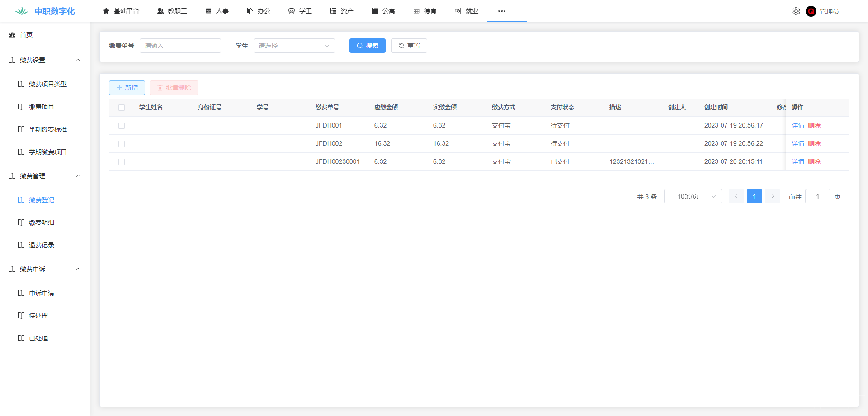Image resolution: width=868 pixels, height=416 pixels.
Task: Click the 搜索 search button
Action: pos(367,46)
